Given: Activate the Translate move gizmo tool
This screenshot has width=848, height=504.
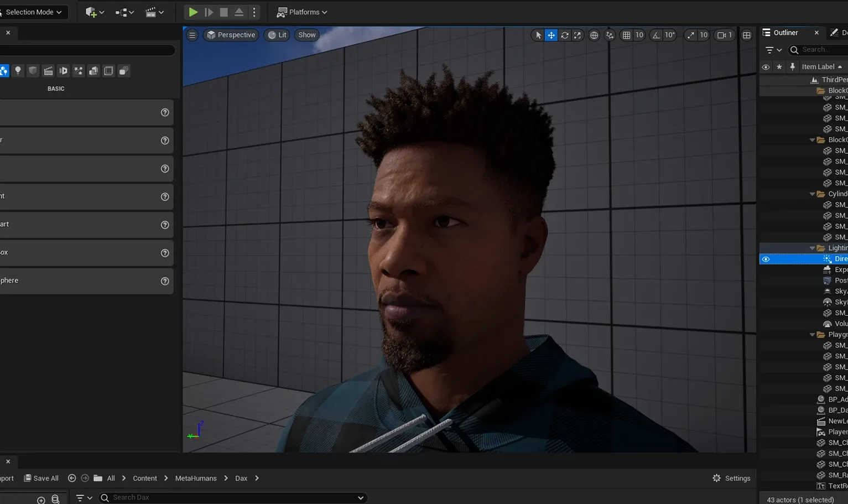Looking at the screenshot, I should click(x=552, y=35).
